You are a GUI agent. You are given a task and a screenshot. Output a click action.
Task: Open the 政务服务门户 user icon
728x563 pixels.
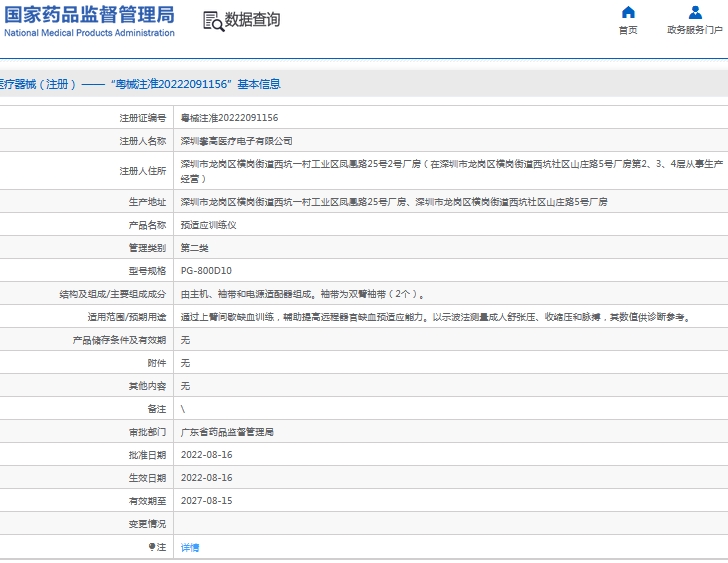pyautogui.click(x=695, y=12)
